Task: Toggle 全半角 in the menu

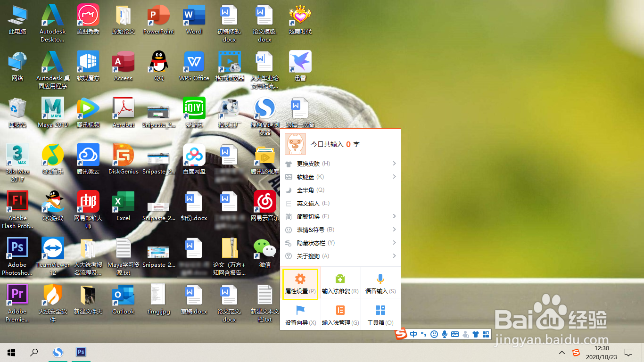Action: 340,190
